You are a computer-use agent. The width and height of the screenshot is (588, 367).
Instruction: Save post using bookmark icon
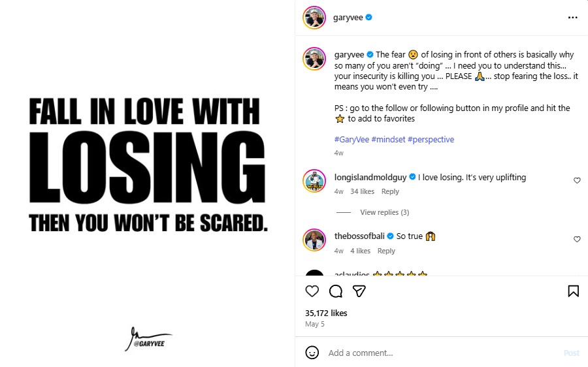(x=573, y=291)
